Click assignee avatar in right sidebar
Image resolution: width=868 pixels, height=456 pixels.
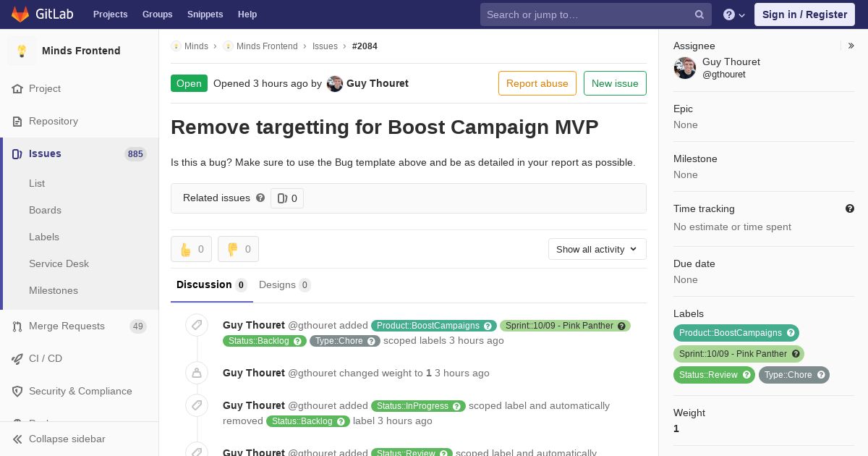pos(685,68)
